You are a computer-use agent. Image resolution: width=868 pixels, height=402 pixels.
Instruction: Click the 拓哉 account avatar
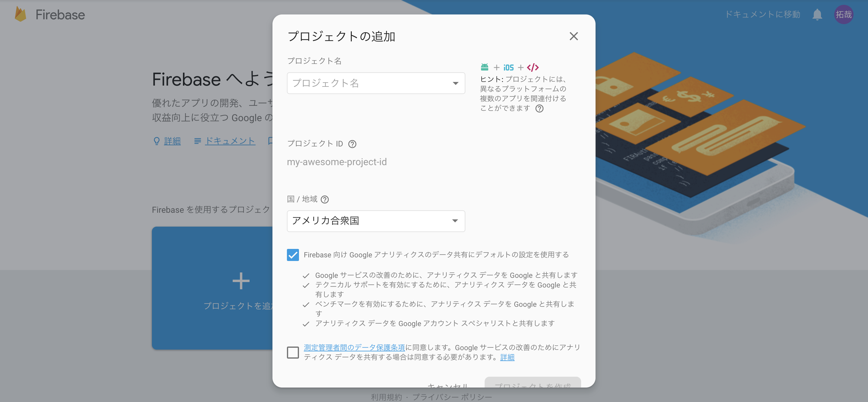tap(844, 14)
